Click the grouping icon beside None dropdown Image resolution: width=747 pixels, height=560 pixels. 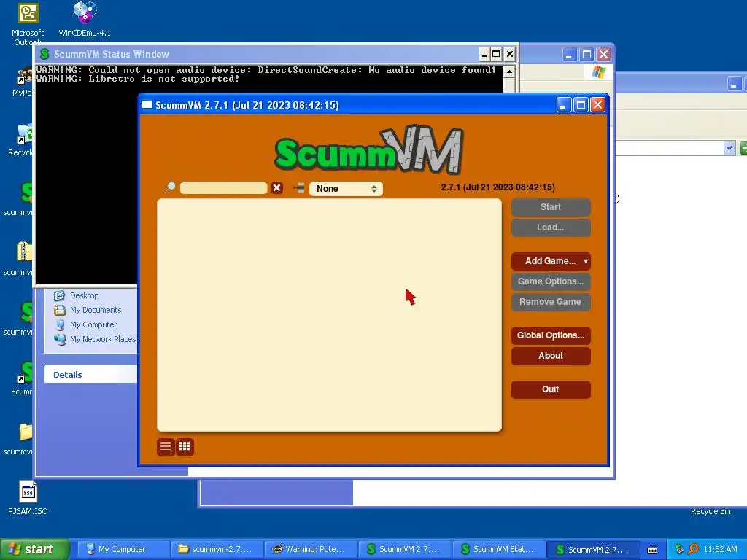298,187
